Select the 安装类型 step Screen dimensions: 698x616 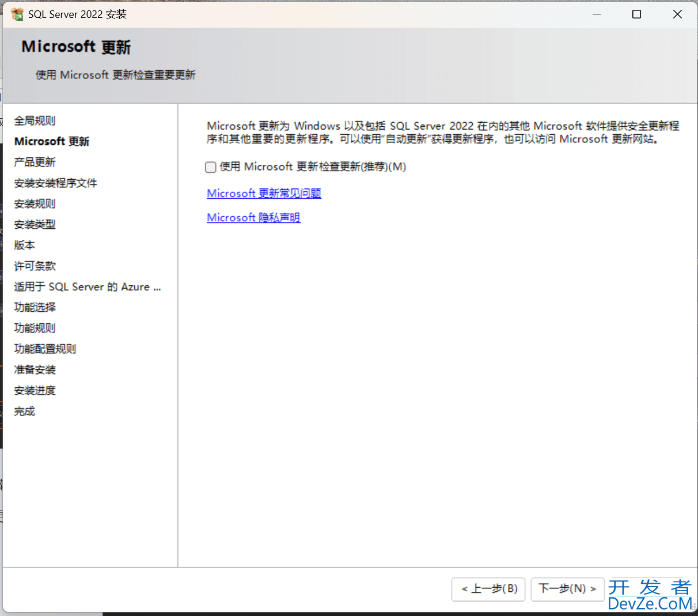click(x=35, y=224)
